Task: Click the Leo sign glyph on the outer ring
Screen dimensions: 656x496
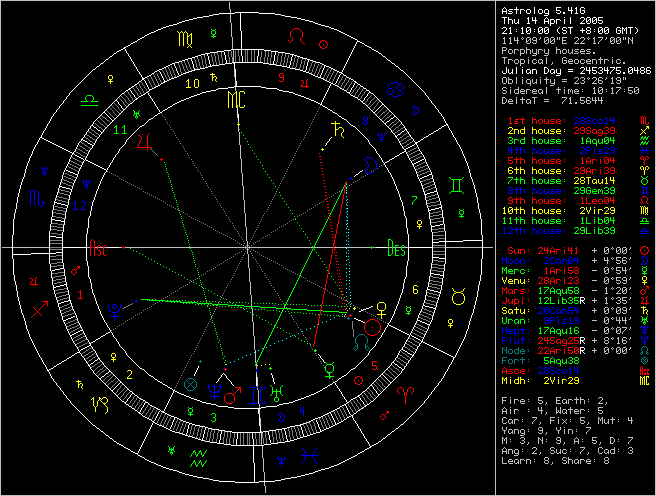Action: pyautogui.click(x=297, y=36)
